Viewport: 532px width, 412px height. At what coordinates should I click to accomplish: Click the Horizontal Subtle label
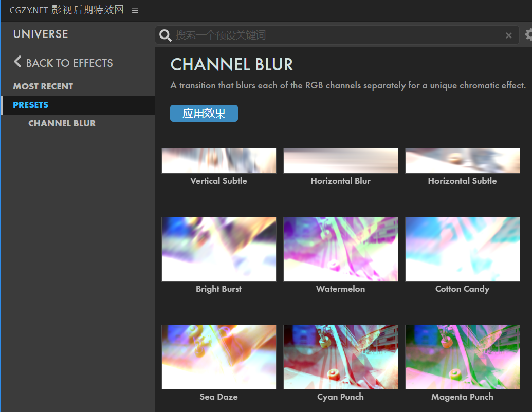[463, 181]
